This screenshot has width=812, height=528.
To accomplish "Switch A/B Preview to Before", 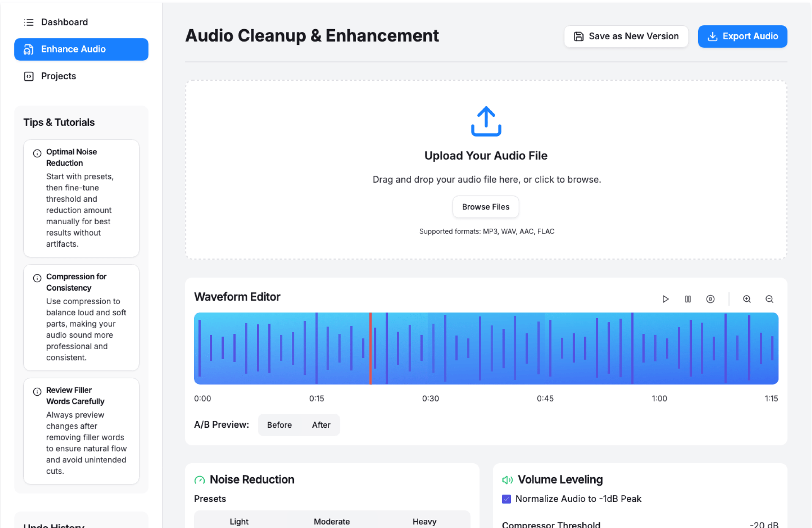I will coord(279,425).
